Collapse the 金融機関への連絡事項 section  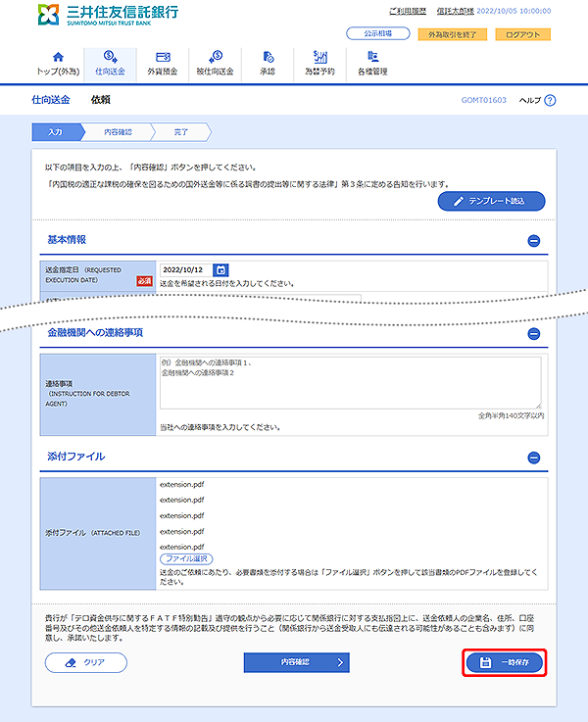tap(534, 334)
